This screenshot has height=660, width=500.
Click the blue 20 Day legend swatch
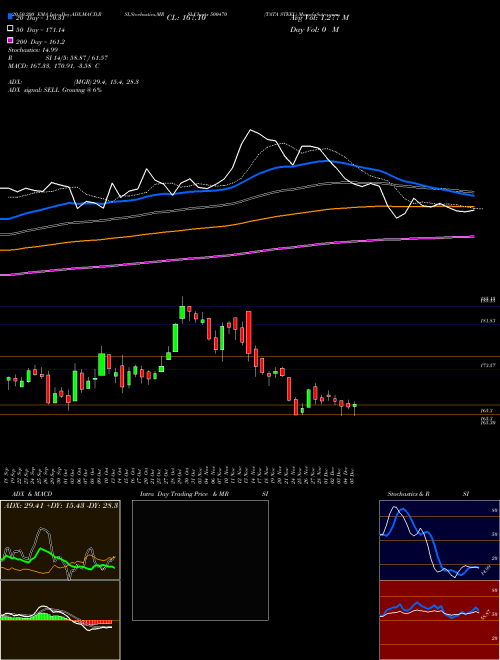click(x=10, y=17)
